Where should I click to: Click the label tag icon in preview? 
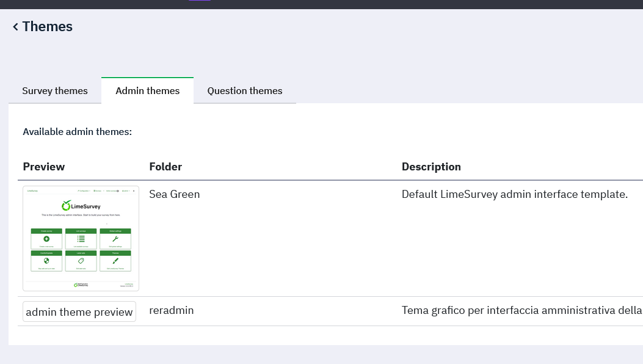click(81, 261)
